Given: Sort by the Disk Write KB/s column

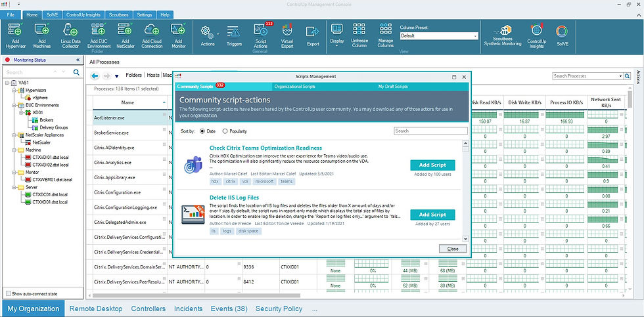Looking at the screenshot, I should tap(524, 102).
